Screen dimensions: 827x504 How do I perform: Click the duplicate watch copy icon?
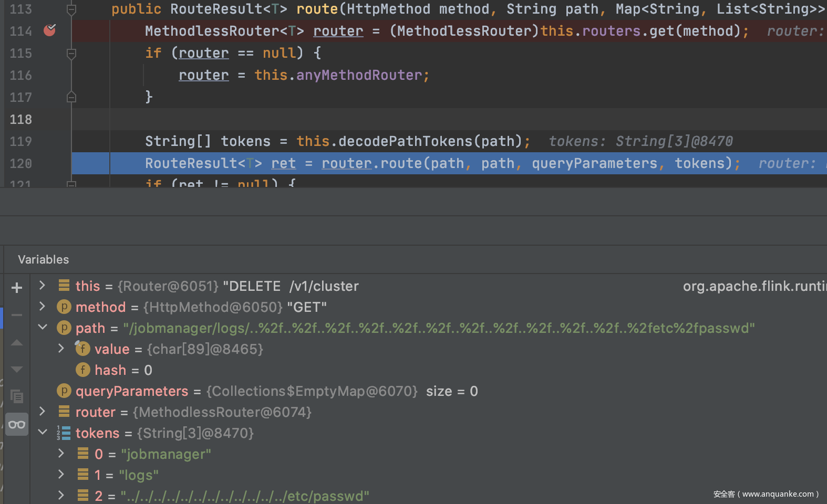(x=17, y=396)
